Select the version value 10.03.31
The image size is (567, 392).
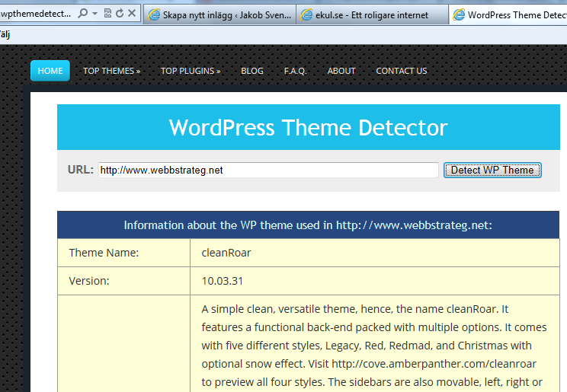point(223,281)
